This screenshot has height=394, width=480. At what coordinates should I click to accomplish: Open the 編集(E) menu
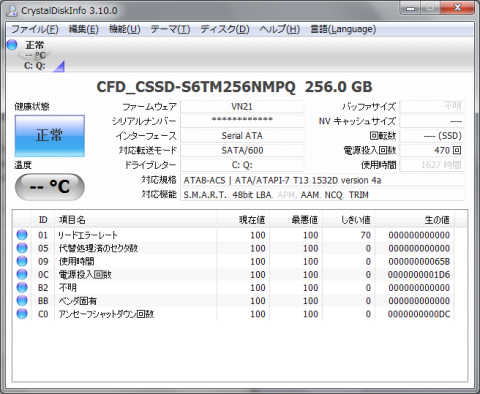point(83,29)
